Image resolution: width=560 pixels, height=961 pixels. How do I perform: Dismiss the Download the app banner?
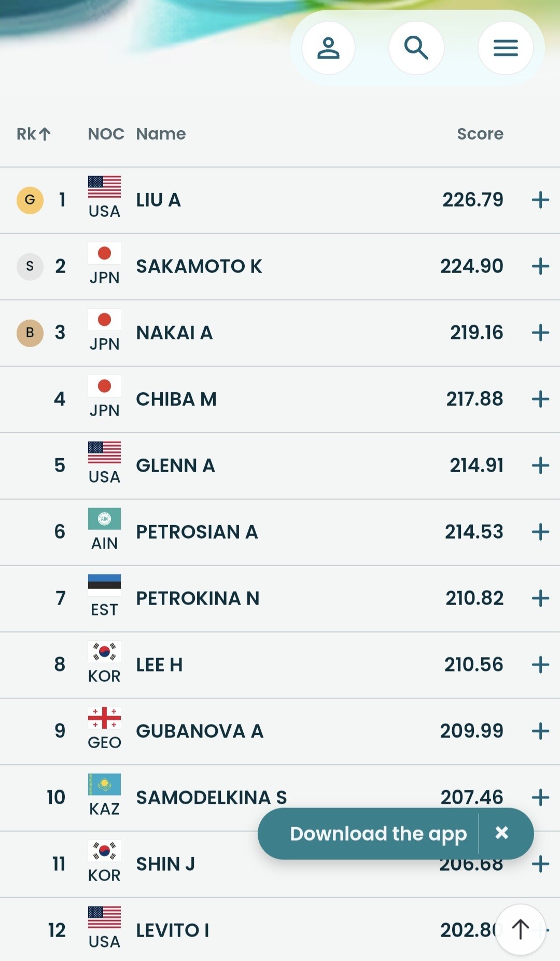pos(501,833)
